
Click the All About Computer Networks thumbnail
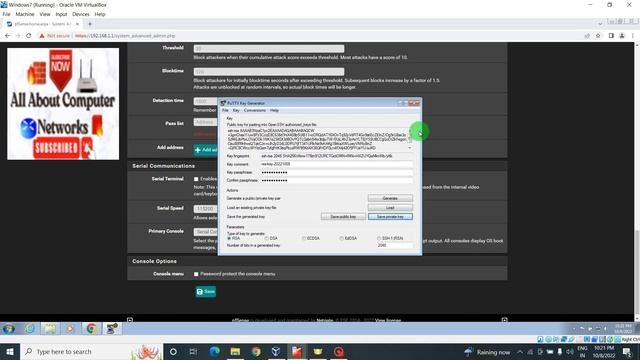click(x=63, y=104)
